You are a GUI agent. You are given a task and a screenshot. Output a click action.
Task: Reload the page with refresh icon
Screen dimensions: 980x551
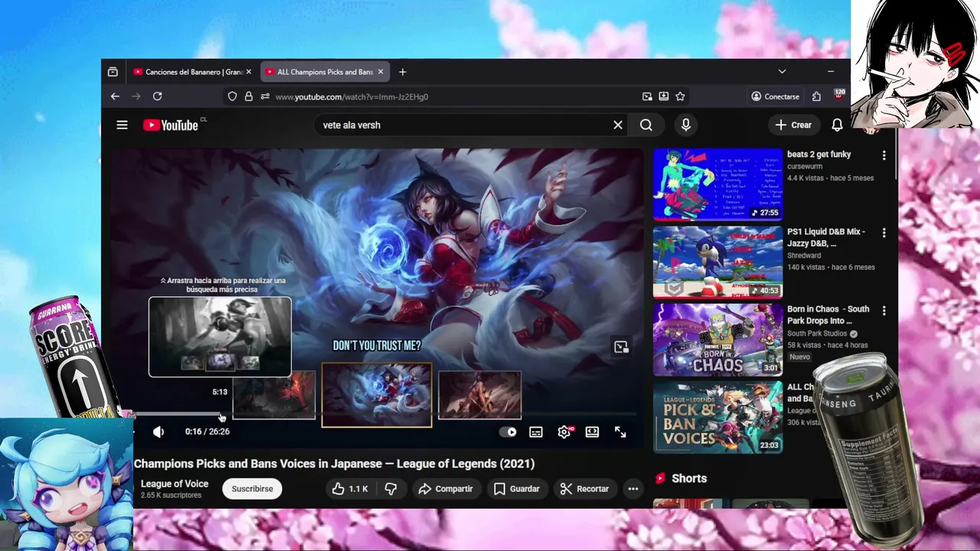(158, 96)
